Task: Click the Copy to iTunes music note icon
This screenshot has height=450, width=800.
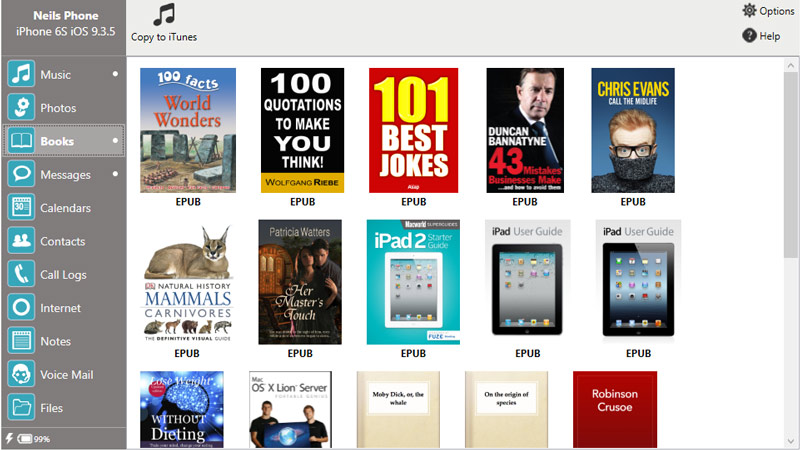Action: (164, 14)
